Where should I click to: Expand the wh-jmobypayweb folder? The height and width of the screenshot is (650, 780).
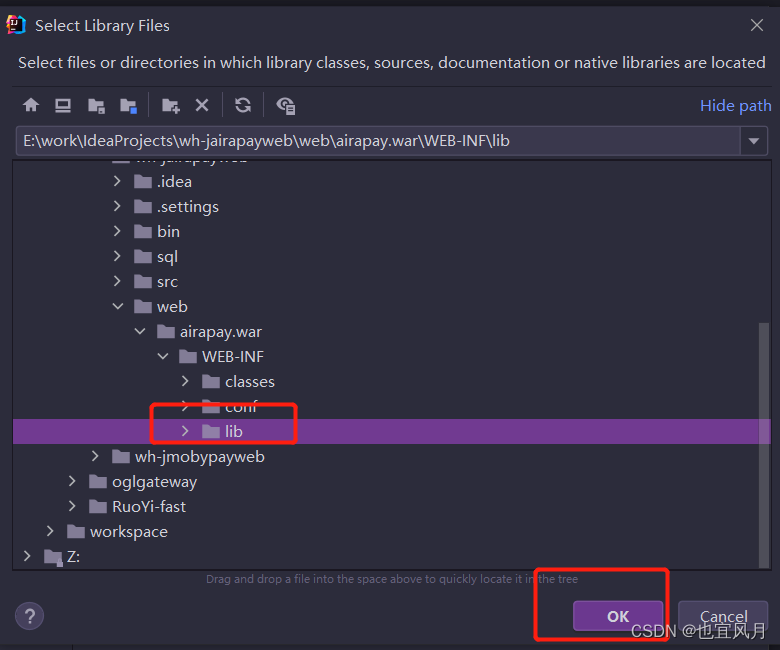[x=95, y=456]
